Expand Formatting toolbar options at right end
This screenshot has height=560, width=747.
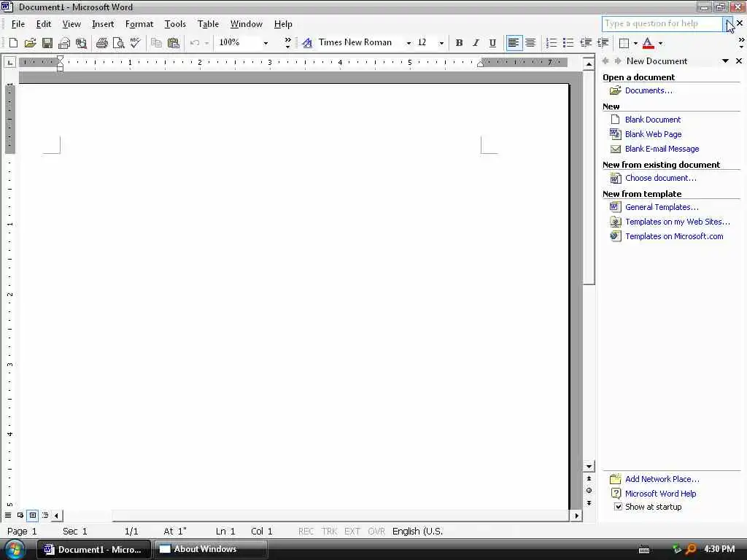click(741, 43)
